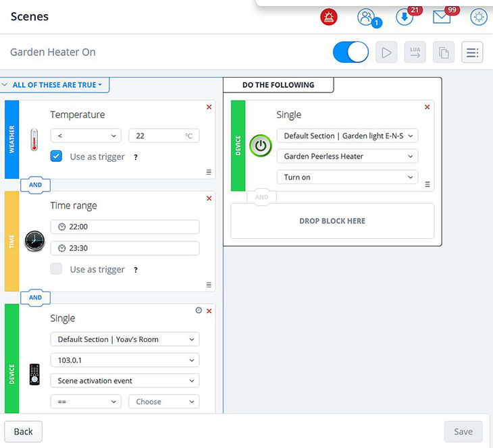Uncheck Temperature Use as trigger checkbox
This screenshot has width=493, height=448.
click(x=56, y=156)
